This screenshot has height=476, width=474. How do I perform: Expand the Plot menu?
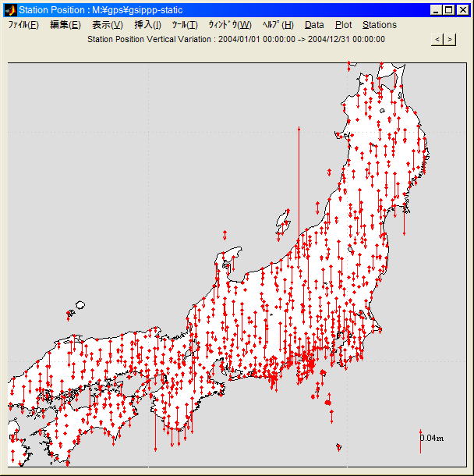click(x=343, y=25)
